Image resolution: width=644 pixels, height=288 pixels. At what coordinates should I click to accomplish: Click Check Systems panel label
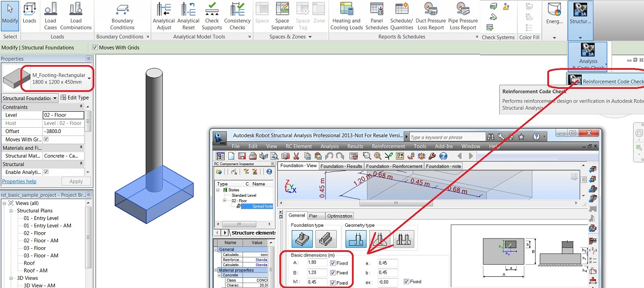tap(498, 37)
